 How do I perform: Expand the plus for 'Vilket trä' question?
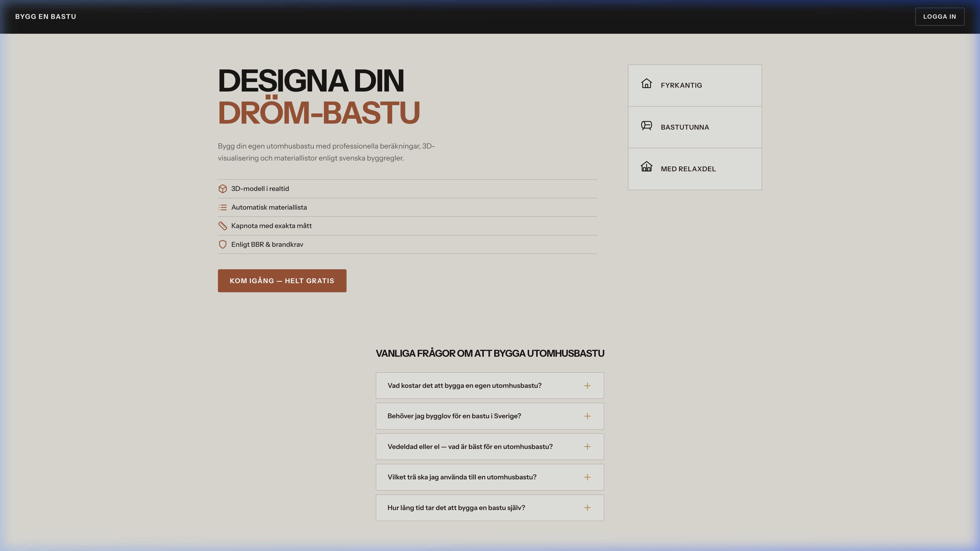pos(587,477)
